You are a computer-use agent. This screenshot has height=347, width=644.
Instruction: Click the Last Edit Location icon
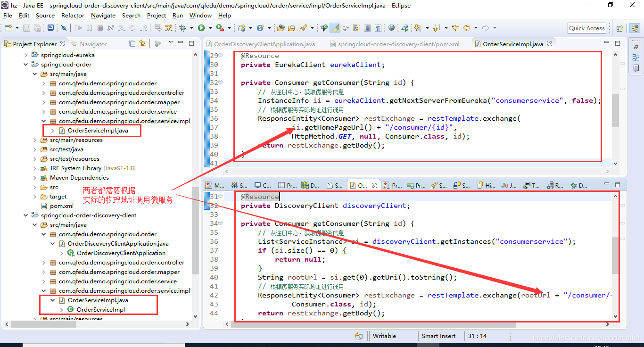point(455,28)
